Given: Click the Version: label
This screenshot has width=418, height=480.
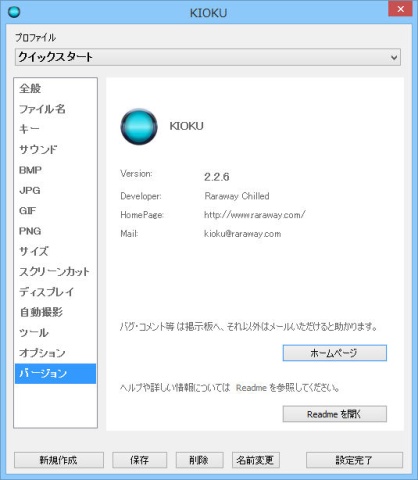Looking at the screenshot, I should [x=136, y=174].
